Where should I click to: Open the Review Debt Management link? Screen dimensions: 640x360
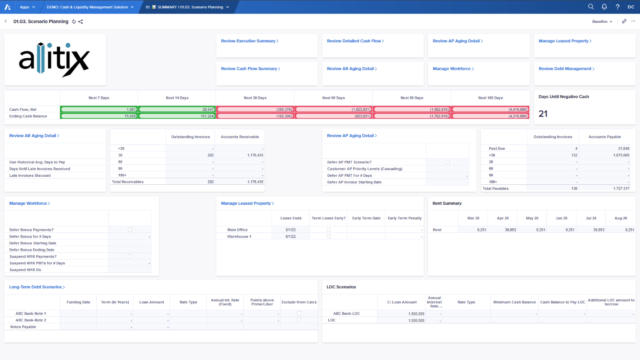click(566, 69)
